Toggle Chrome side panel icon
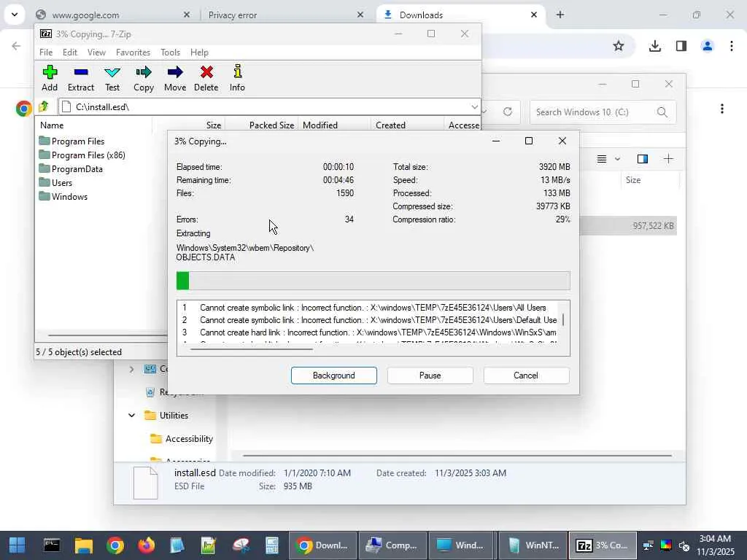The width and height of the screenshot is (747, 560). click(x=681, y=46)
